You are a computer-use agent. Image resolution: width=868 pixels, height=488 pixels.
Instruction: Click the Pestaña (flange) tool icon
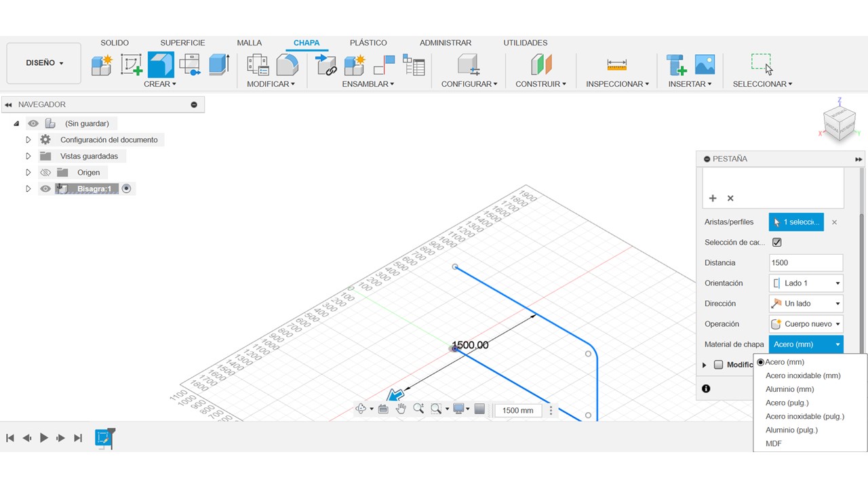point(161,65)
